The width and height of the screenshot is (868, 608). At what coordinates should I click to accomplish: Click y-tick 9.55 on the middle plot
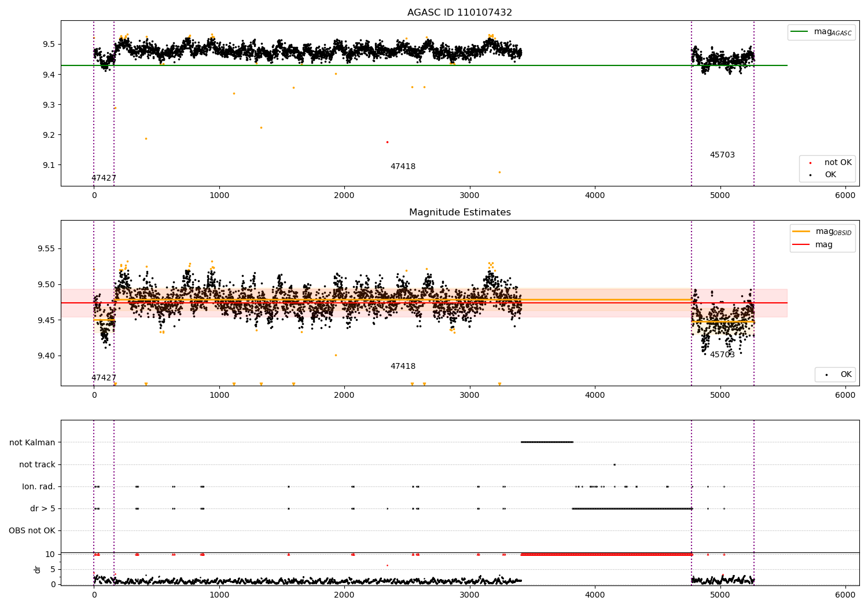pos(46,249)
